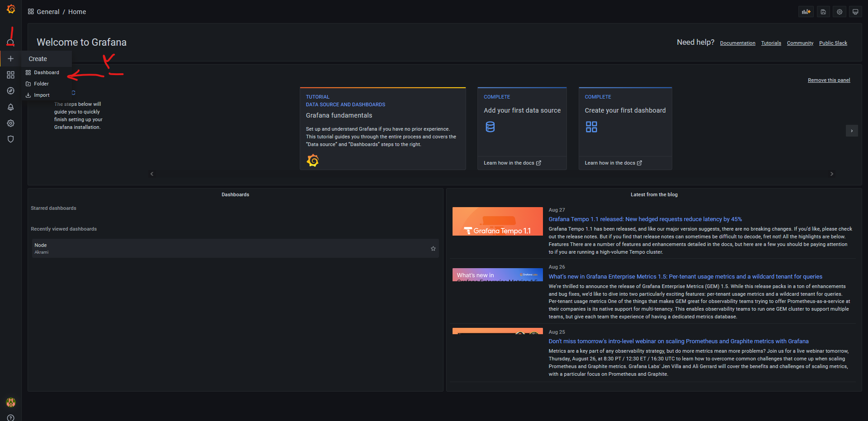Star the Node dashboard
Screen dimensions: 868x421
pos(433,248)
